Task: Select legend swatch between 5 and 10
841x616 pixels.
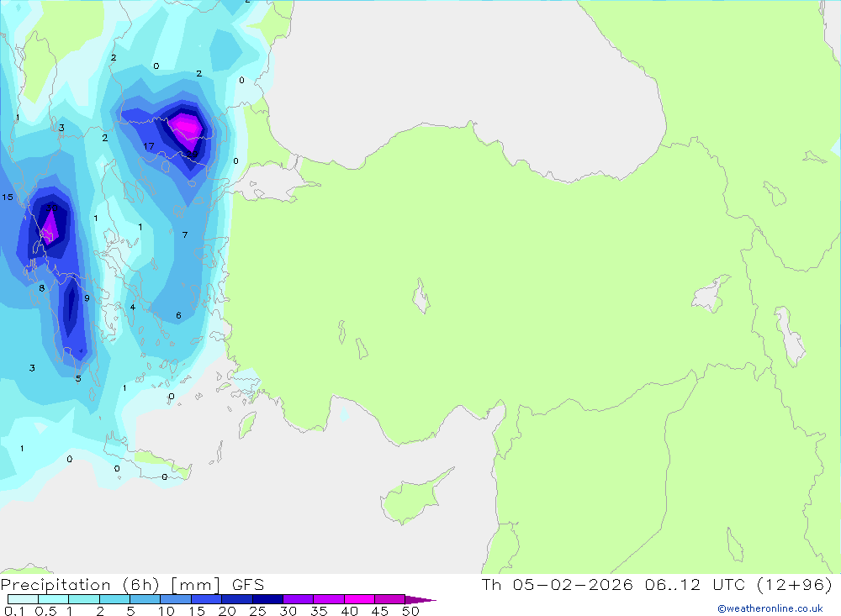Action: coord(145,599)
